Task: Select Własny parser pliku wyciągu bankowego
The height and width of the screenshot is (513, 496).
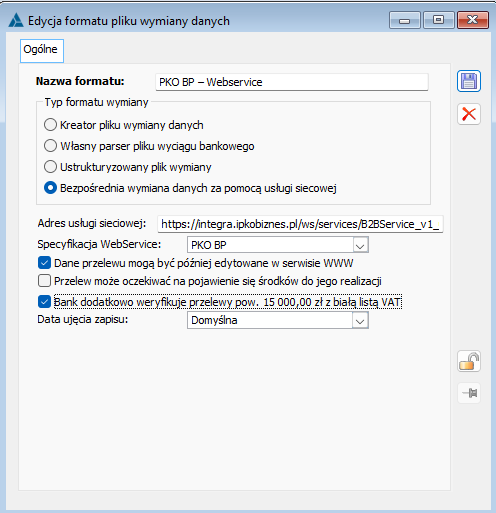Action: tap(50, 146)
